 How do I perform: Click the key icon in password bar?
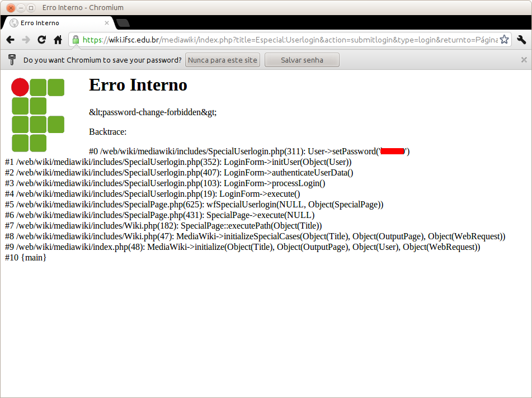(12, 60)
